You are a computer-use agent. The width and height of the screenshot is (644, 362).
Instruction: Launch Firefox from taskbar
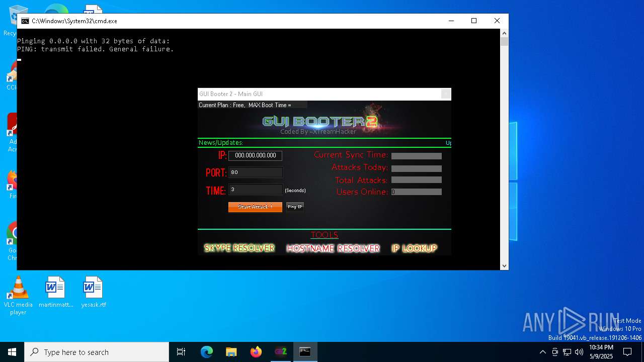[256, 352]
